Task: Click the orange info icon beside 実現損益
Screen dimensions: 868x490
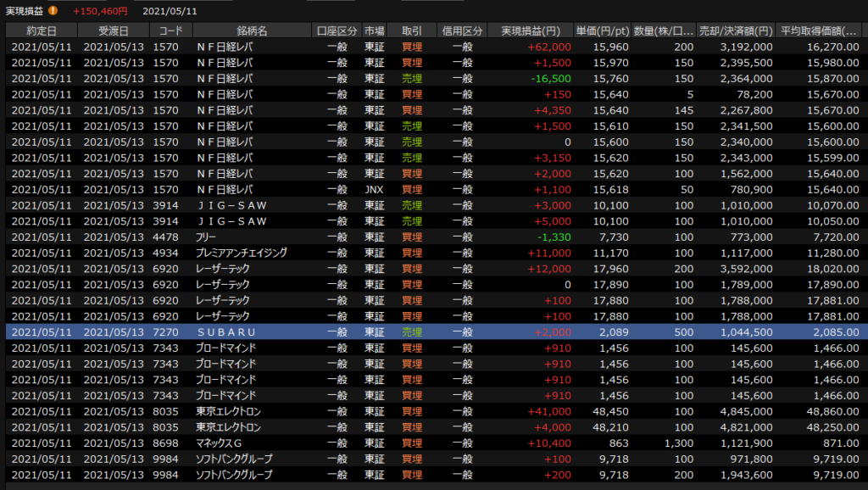Action: click(x=53, y=11)
